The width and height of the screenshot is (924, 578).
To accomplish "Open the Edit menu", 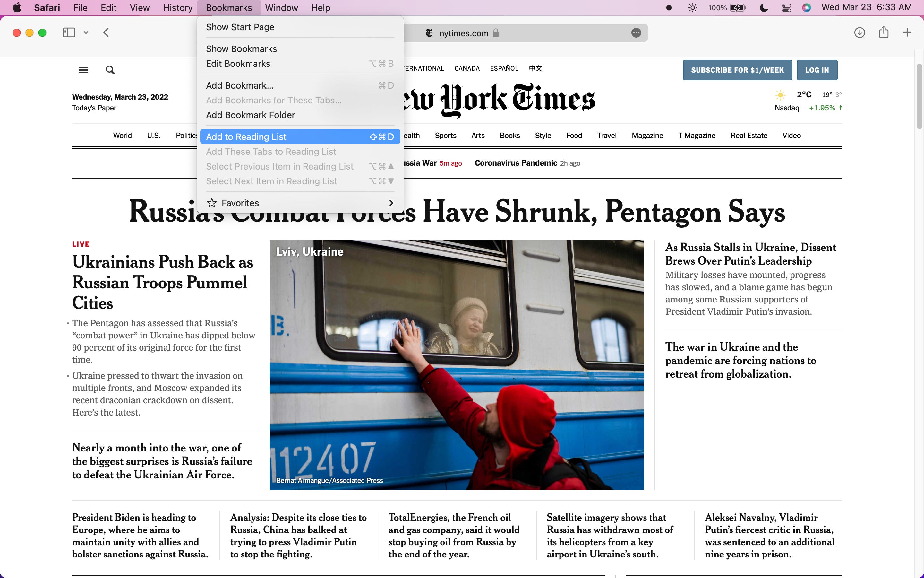I will pos(108,8).
